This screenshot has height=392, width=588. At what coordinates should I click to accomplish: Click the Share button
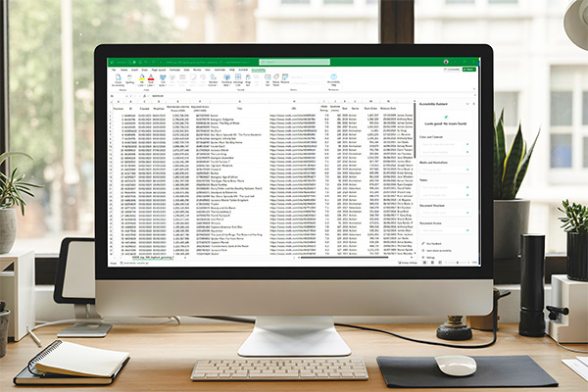point(469,71)
